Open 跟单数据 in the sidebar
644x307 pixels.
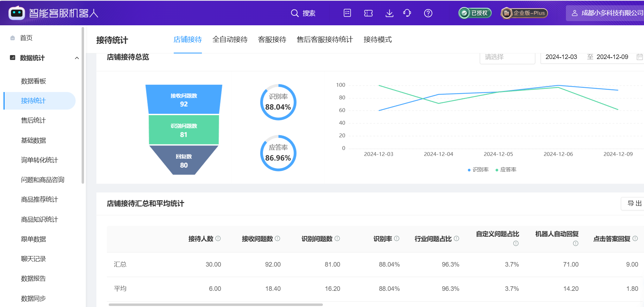[33, 239]
